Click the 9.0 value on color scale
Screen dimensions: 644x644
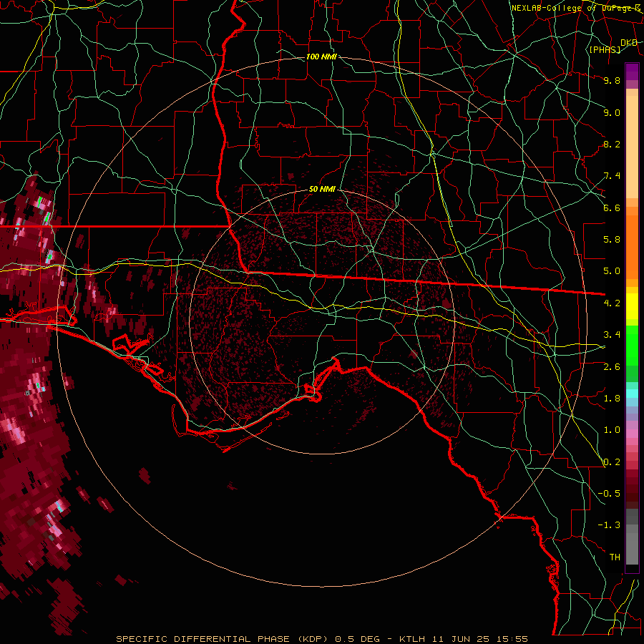[612, 112]
